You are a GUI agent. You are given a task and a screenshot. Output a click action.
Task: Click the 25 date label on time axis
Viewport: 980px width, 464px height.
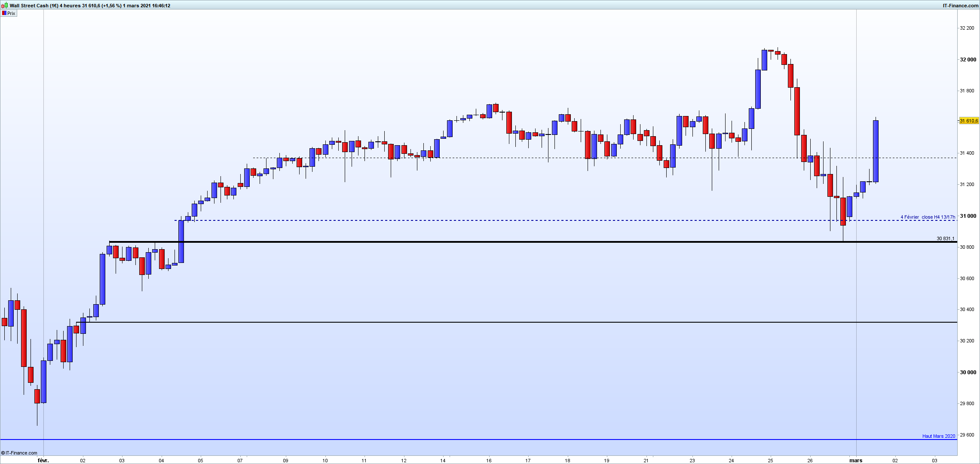point(771,461)
